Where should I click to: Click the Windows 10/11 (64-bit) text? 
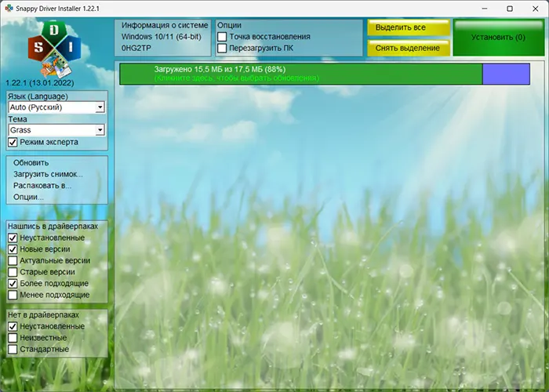click(x=162, y=37)
